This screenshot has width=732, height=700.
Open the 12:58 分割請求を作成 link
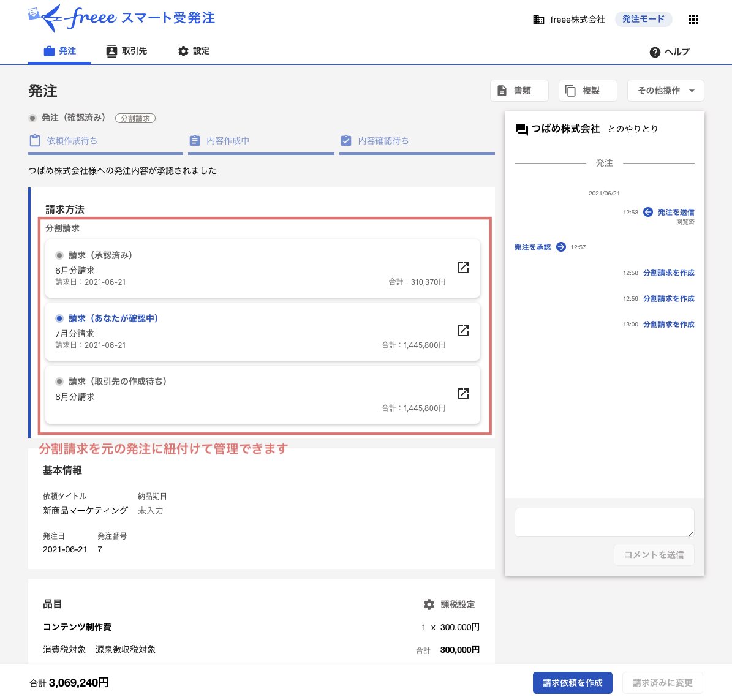[668, 273]
